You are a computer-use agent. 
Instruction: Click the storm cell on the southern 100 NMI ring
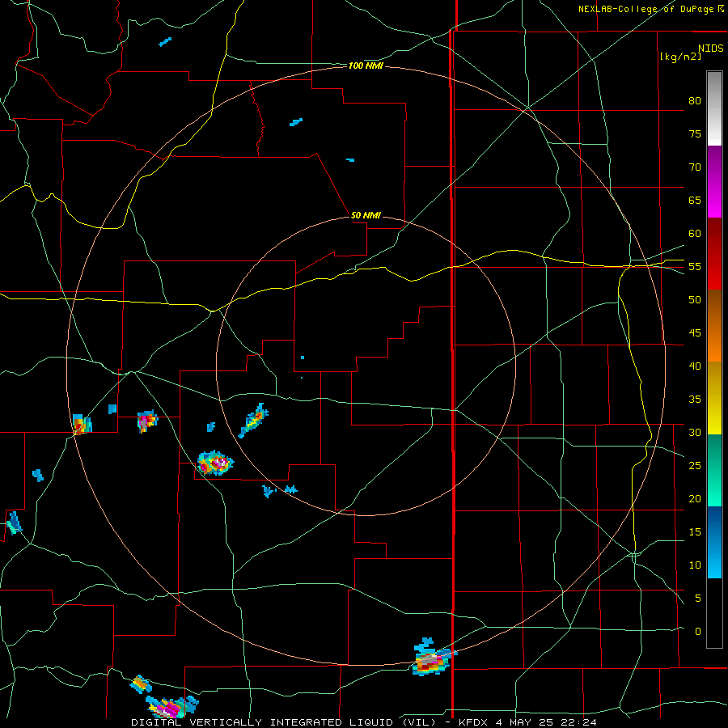coord(432,658)
